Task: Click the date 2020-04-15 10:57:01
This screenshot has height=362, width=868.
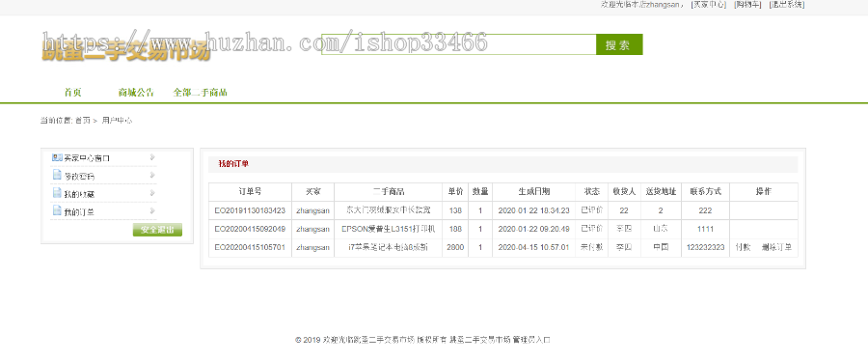Action: pos(533,247)
